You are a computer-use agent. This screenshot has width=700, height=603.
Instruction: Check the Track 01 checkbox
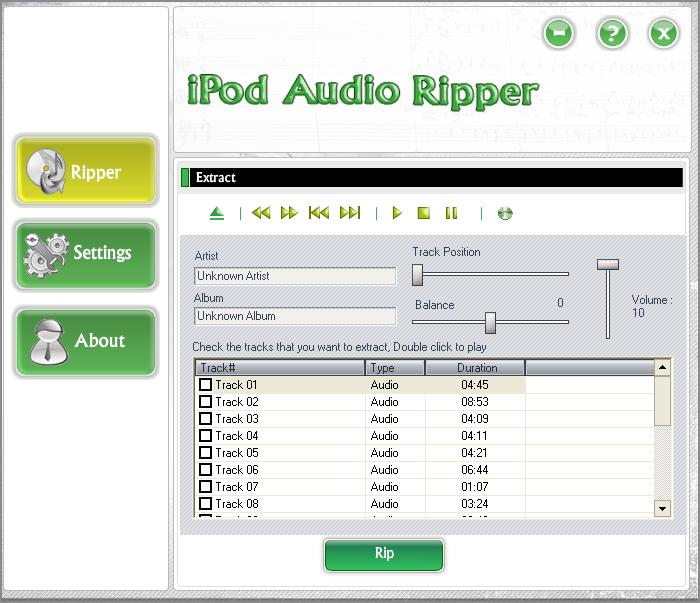click(x=205, y=384)
